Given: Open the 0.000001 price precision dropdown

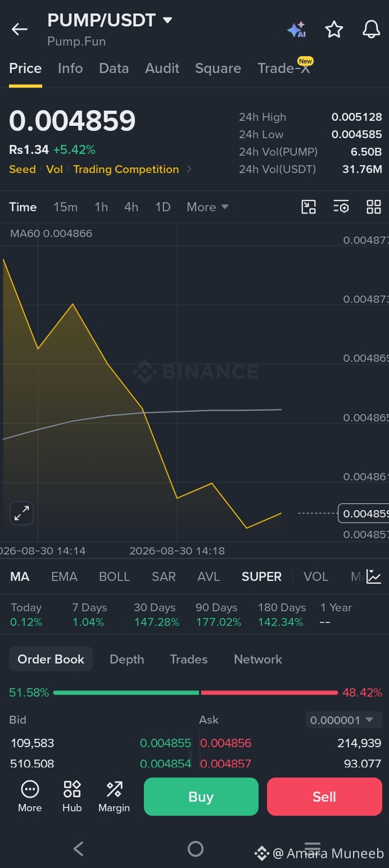Looking at the screenshot, I should [343, 720].
